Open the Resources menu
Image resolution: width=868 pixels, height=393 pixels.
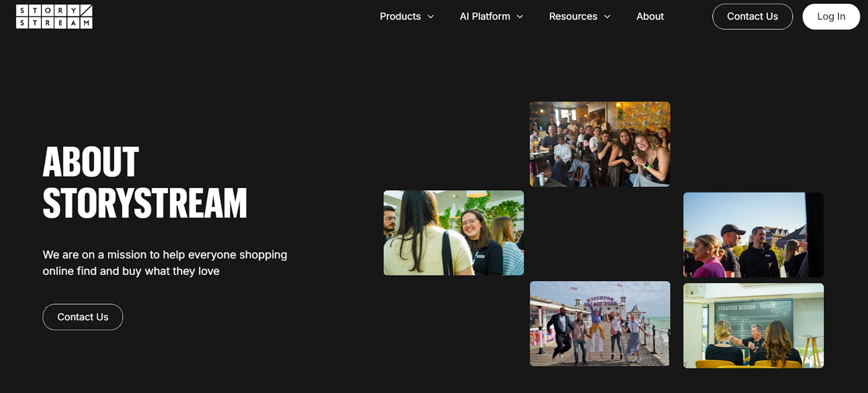(x=573, y=17)
